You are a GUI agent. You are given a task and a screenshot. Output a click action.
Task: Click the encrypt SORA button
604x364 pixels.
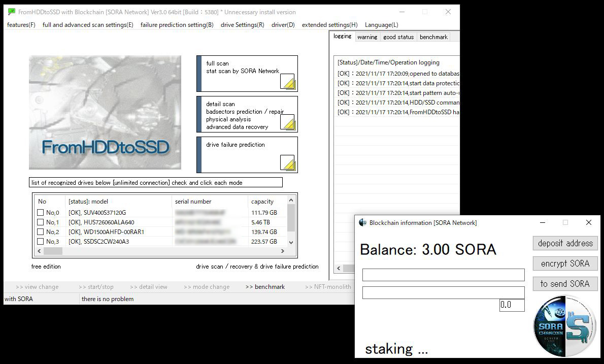[565, 263]
